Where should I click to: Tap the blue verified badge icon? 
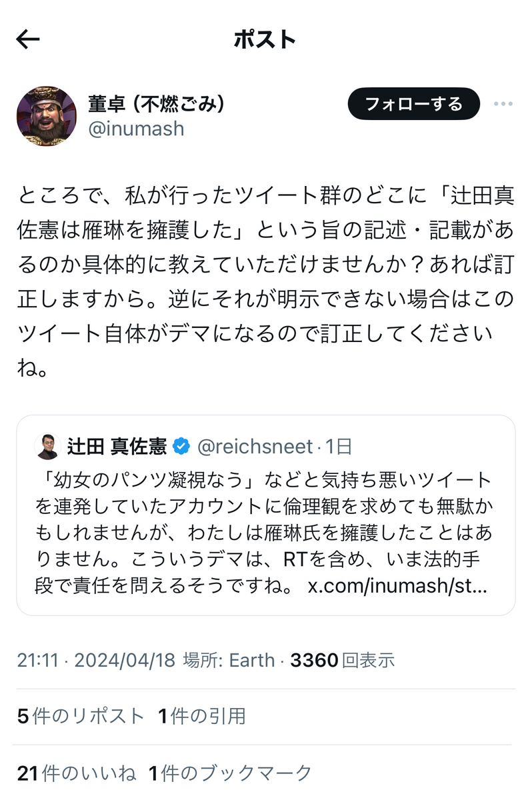pyautogui.click(x=181, y=446)
